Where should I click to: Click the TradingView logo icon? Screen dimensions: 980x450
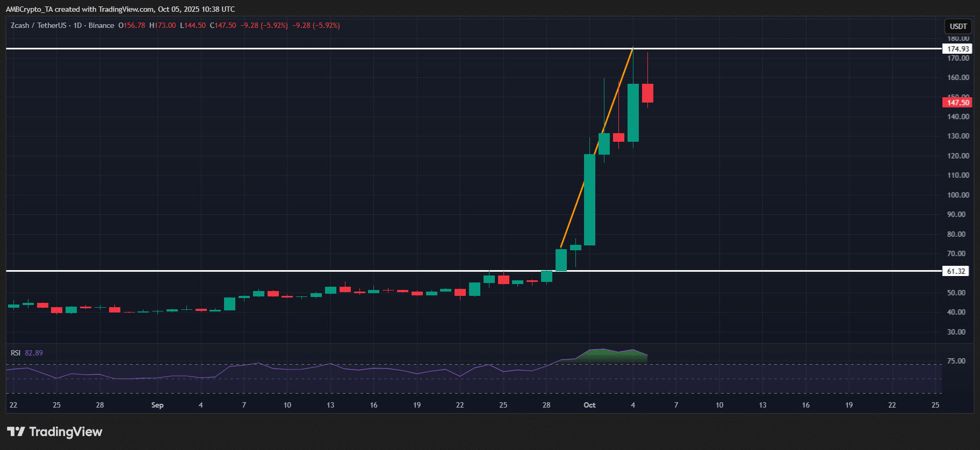[x=16, y=431]
